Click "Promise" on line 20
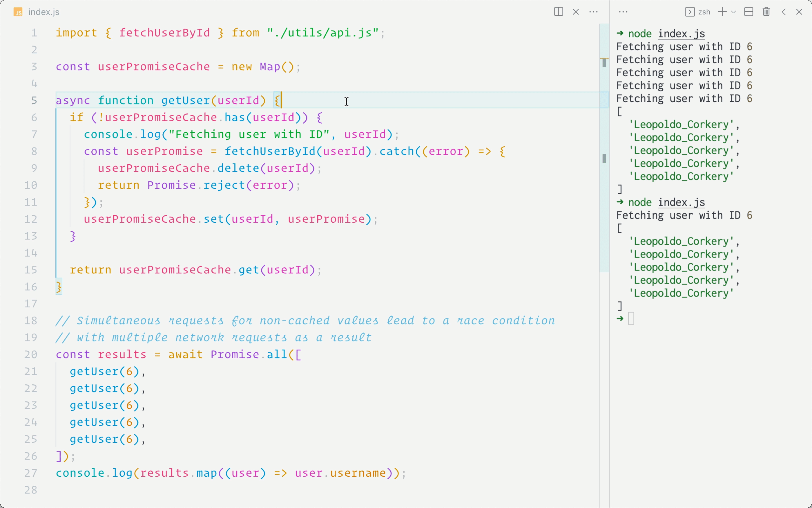The width and height of the screenshot is (812, 508). pyautogui.click(x=235, y=354)
